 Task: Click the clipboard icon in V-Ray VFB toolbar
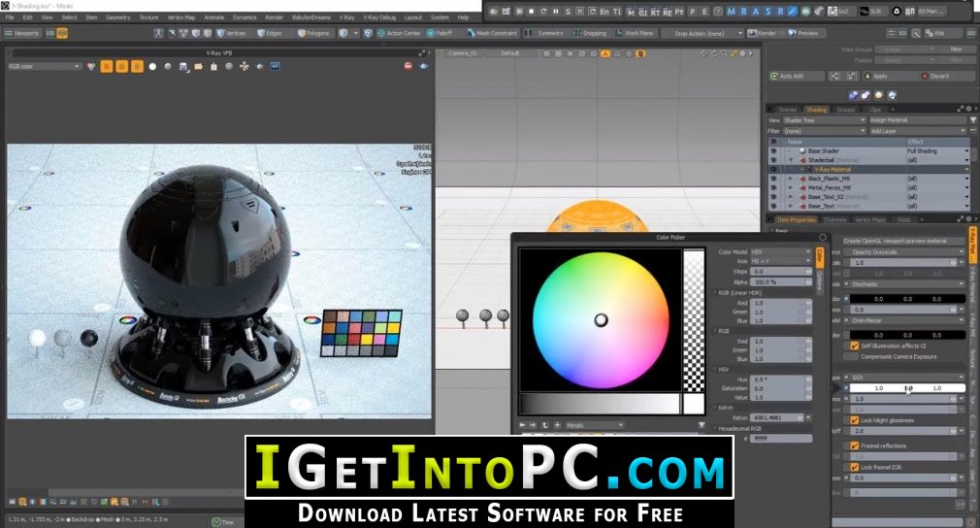pyautogui.click(x=213, y=66)
